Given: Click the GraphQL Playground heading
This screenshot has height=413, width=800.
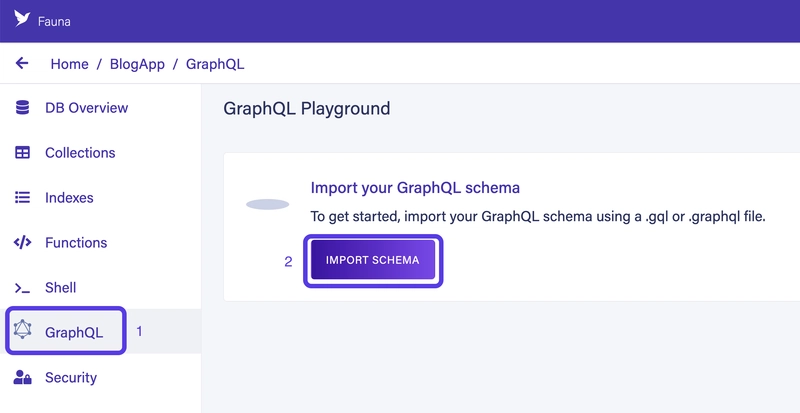Looking at the screenshot, I should [x=307, y=108].
